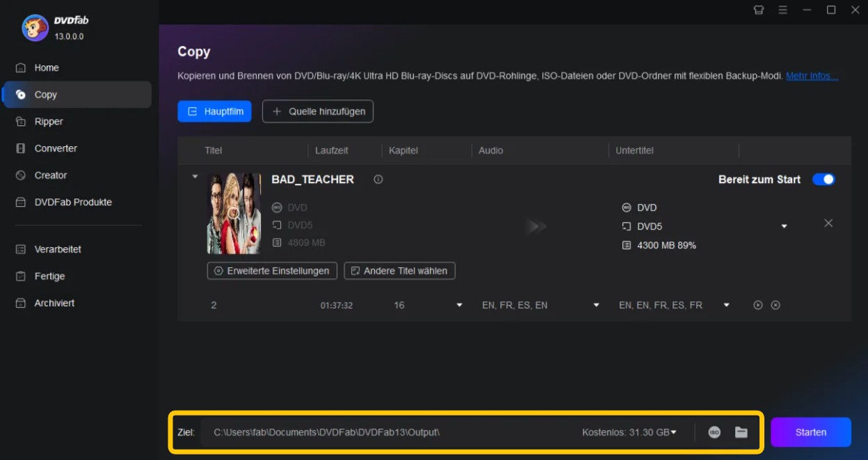Image resolution: width=868 pixels, height=460 pixels.
Task: Click Quelle hinzufügen button
Action: click(318, 111)
